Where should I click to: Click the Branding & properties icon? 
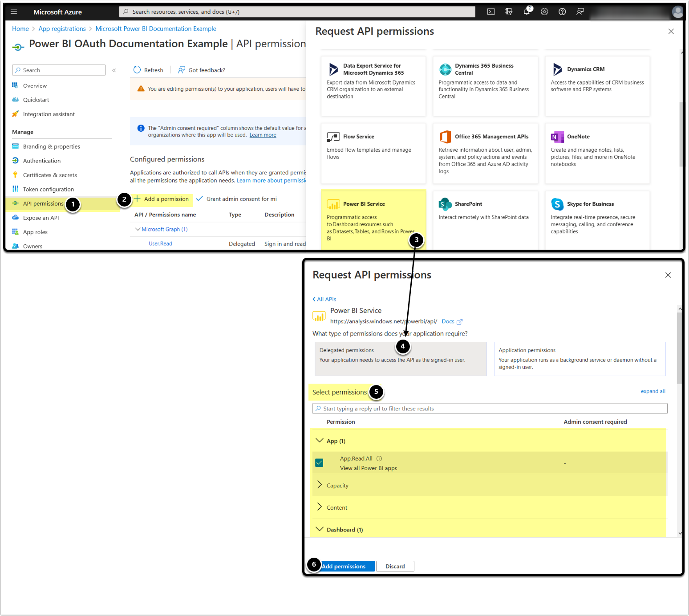(15, 146)
